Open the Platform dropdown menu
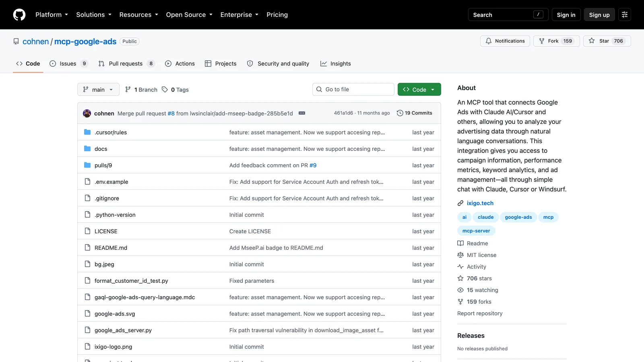 (52, 14)
